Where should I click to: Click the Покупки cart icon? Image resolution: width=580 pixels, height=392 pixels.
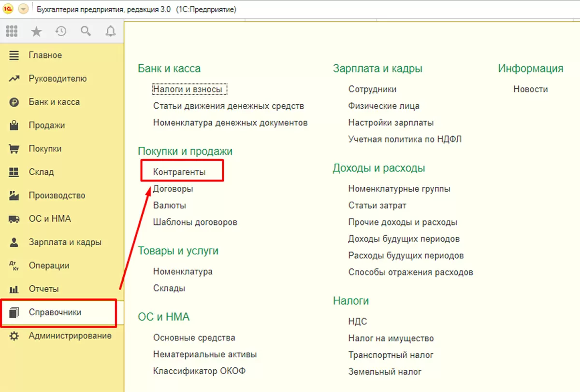(14, 149)
